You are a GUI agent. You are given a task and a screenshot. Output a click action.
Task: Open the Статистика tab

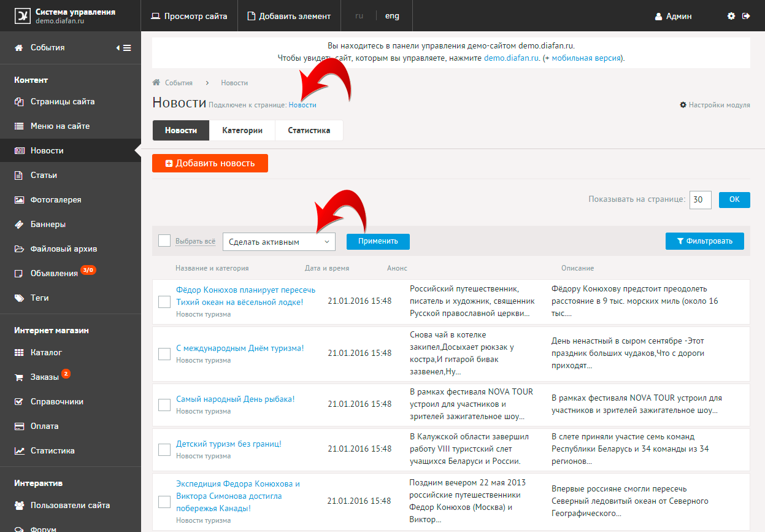(x=309, y=131)
